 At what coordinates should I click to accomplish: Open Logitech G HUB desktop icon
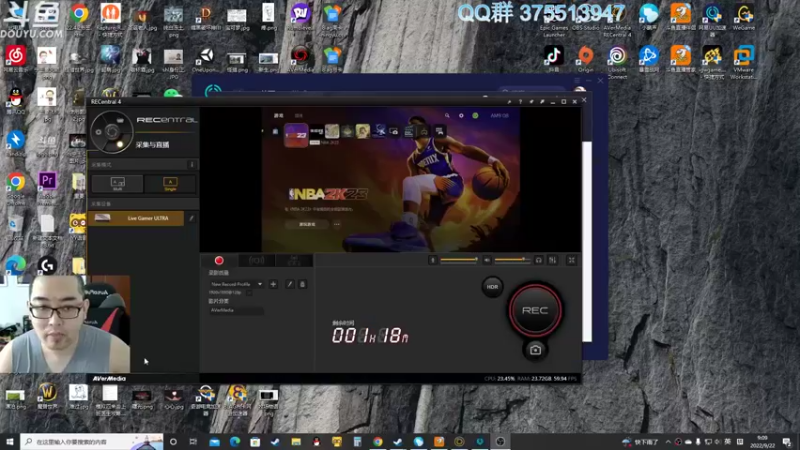(x=47, y=265)
